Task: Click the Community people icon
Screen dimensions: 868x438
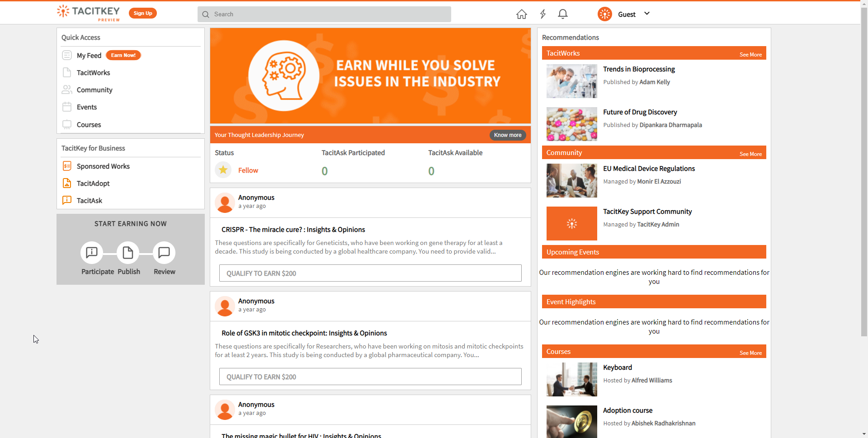Action: 67,89
